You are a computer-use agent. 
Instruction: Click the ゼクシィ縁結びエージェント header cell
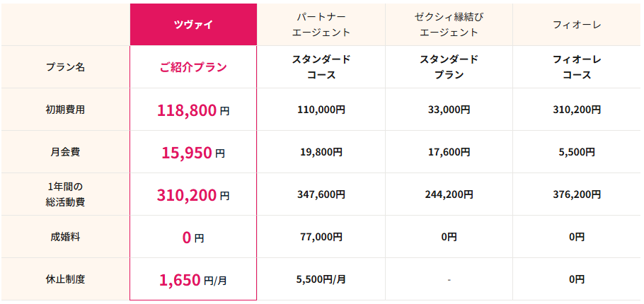pos(449,25)
